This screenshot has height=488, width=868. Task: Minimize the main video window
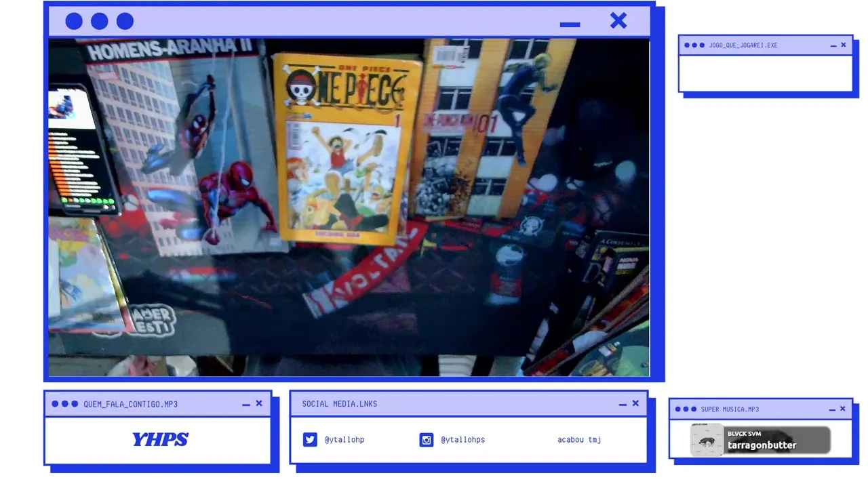(570, 25)
